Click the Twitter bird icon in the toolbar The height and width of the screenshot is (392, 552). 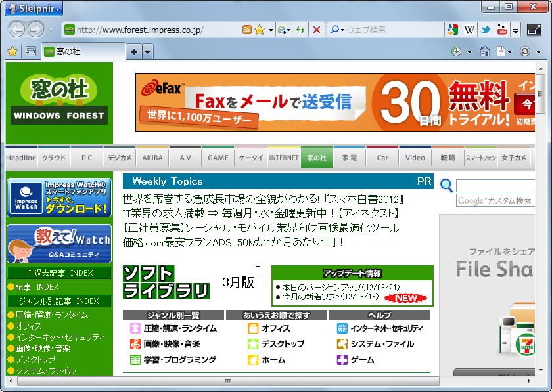click(x=486, y=30)
